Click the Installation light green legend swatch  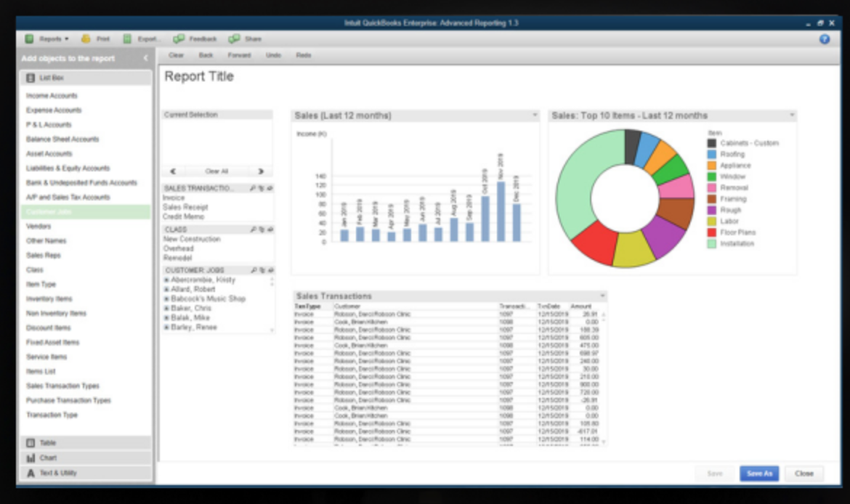[712, 244]
